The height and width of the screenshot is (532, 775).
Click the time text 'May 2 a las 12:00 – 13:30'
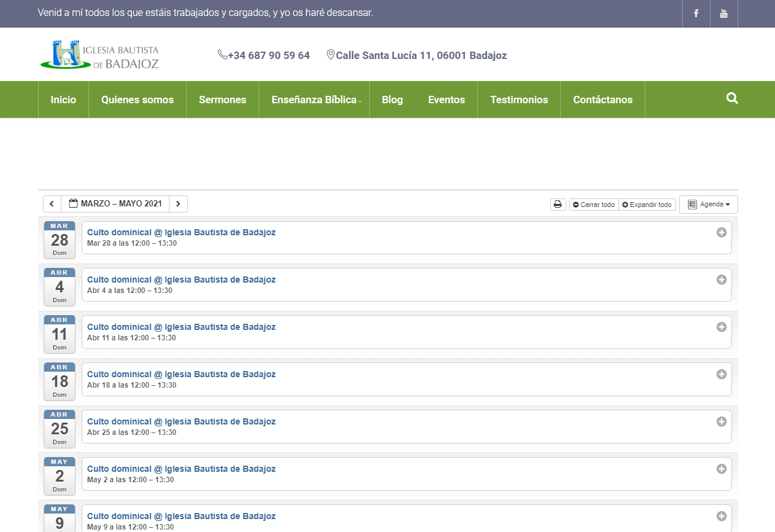click(x=130, y=480)
